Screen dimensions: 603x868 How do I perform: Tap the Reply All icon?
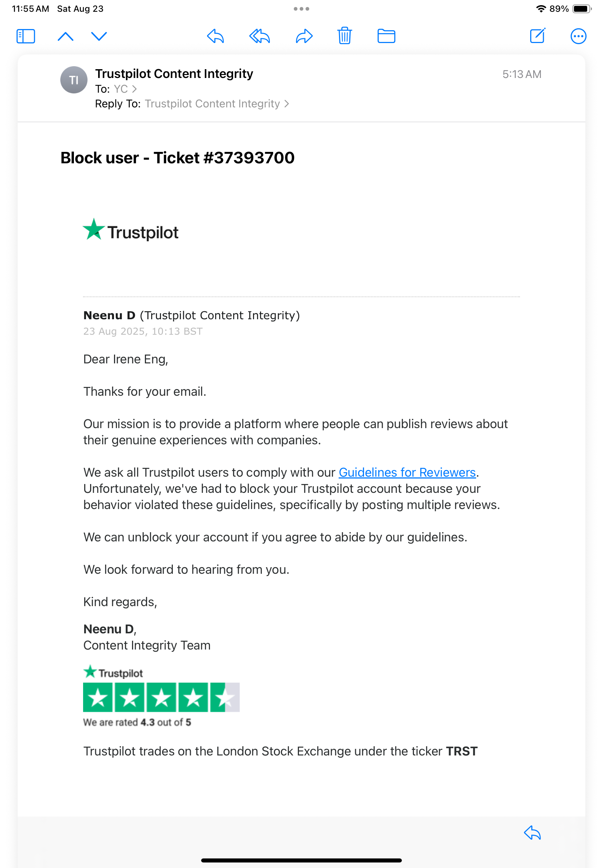[260, 36]
